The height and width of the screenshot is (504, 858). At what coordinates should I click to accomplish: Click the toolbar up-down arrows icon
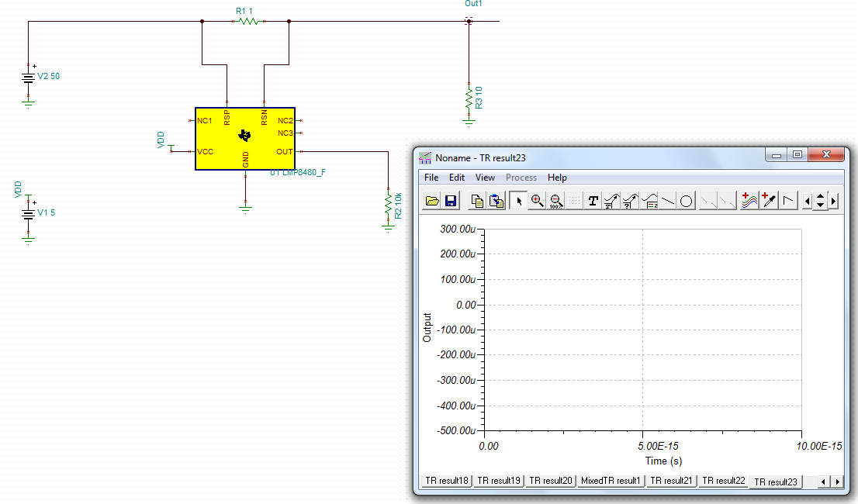[x=820, y=201]
